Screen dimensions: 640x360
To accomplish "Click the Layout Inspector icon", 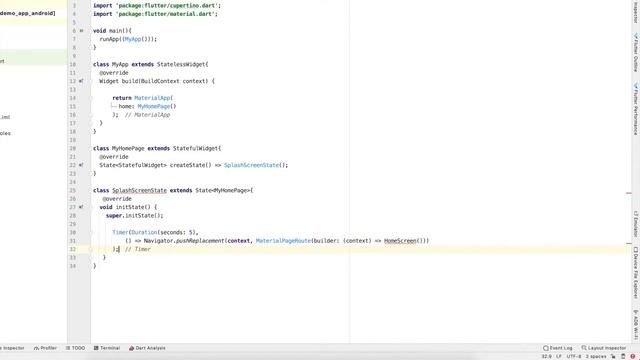I will (x=584, y=348).
